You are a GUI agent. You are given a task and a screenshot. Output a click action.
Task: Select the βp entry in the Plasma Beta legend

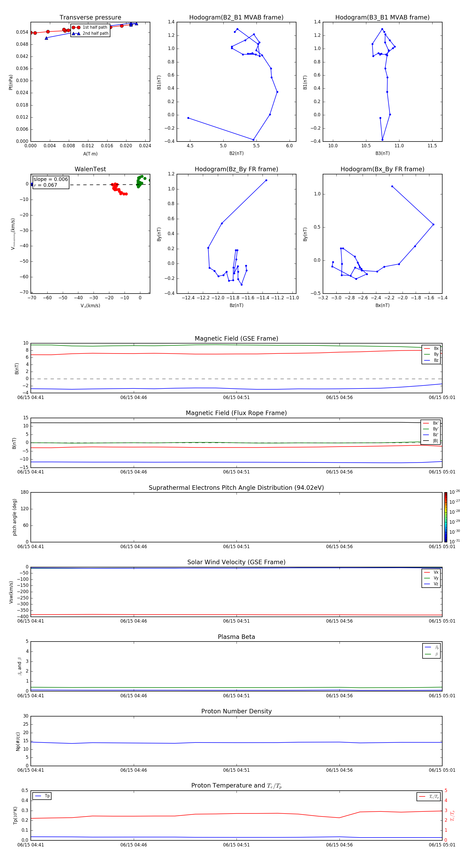pyautogui.click(x=431, y=647)
